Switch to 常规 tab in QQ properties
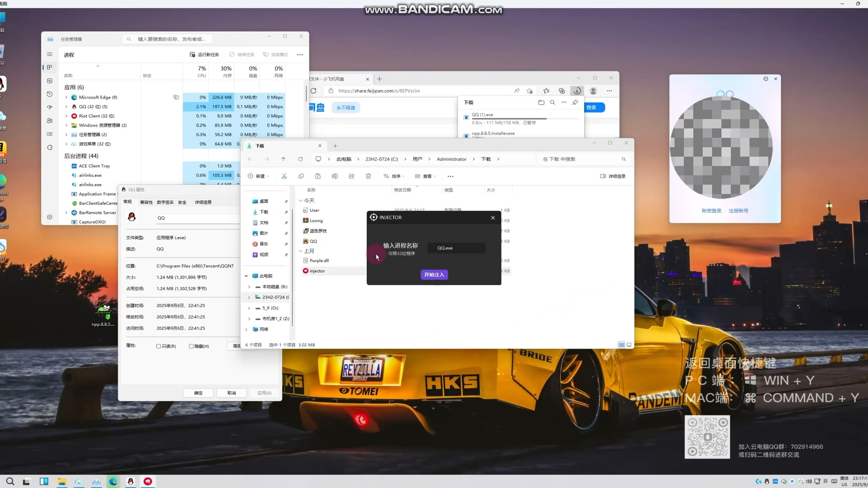Viewport: 868px width, 488px height. pyautogui.click(x=128, y=201)
